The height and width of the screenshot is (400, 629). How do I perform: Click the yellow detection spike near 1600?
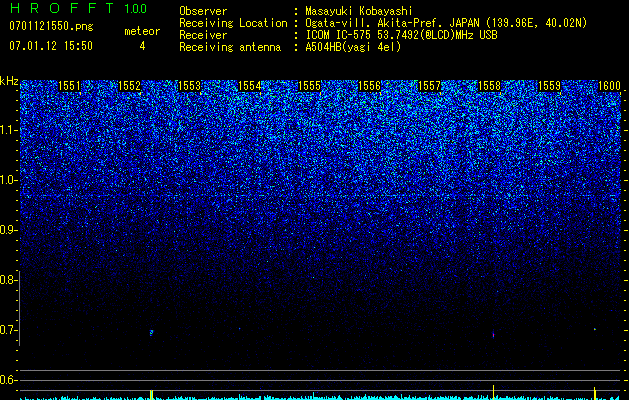tap(595, 393)
